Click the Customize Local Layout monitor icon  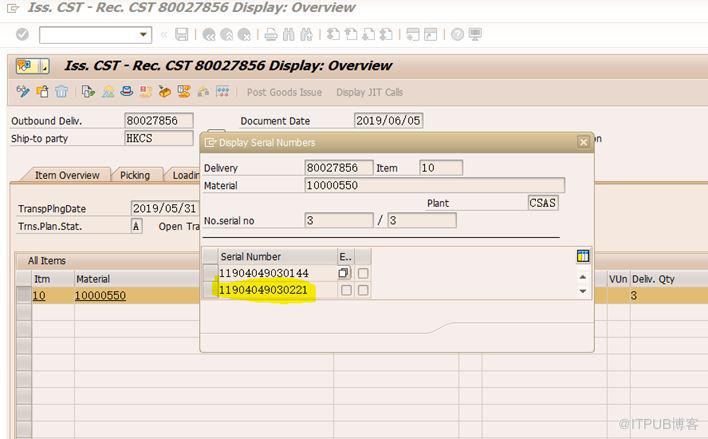click(x=476, y=35)
